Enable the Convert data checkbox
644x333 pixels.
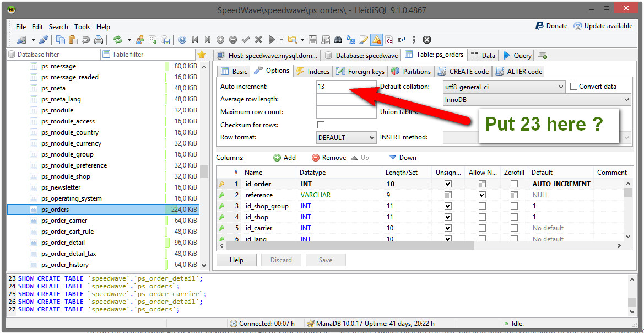tap(573, 87)
